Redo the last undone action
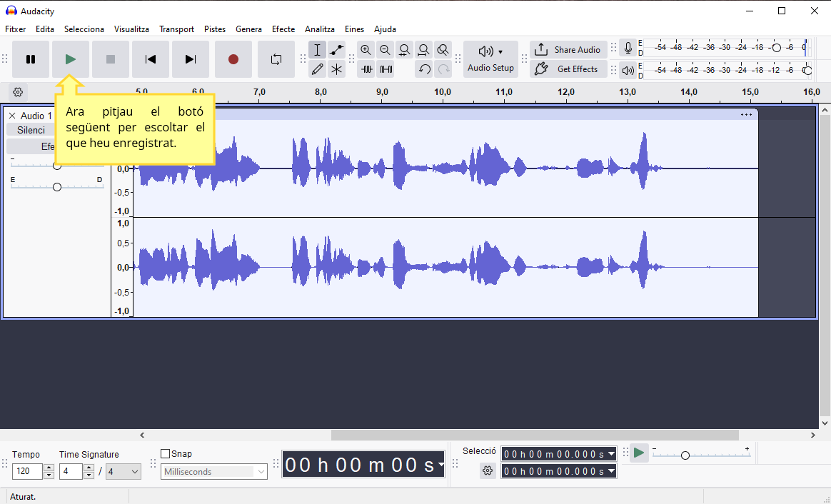 pos(443,69)
